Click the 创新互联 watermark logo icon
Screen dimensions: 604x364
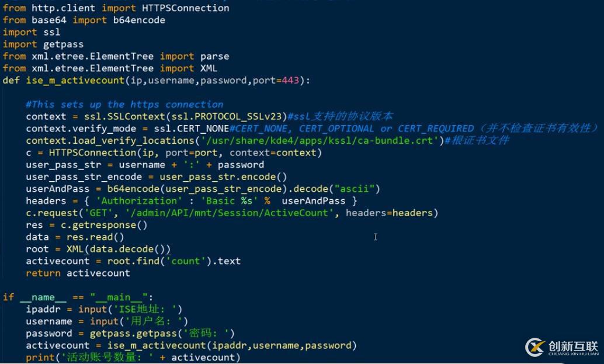535,348
